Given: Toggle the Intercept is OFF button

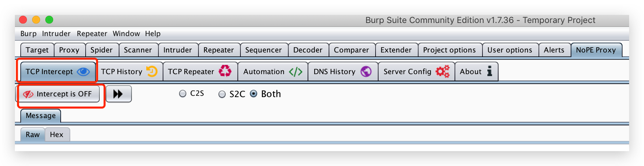Looking at the screenshot, I should tap(58, 94).
